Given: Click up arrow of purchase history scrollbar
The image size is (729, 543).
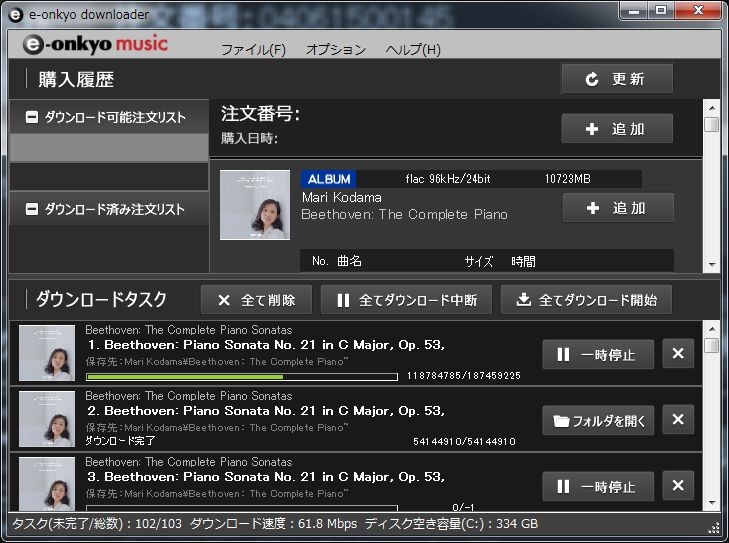Looking at the screenshot, I should pos(712,108).
